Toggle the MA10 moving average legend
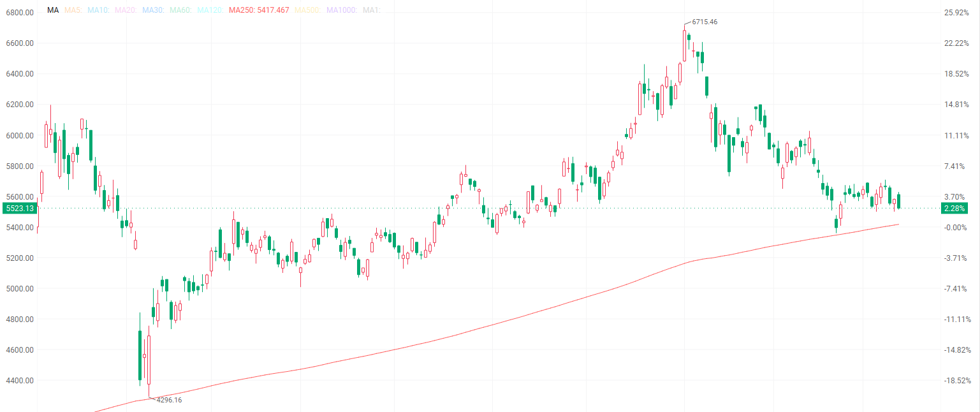980x412 pixels. coord(98,10)
